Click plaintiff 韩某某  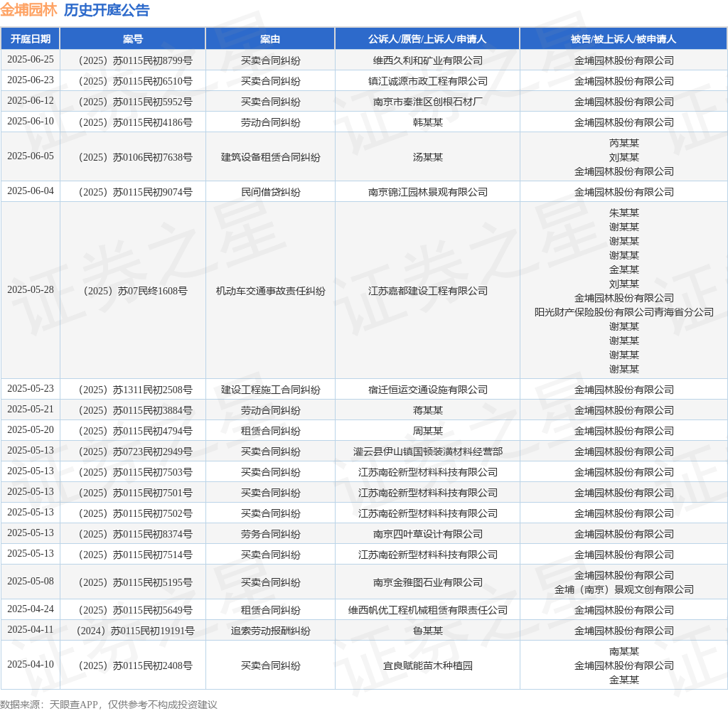[x=427, y=122]
